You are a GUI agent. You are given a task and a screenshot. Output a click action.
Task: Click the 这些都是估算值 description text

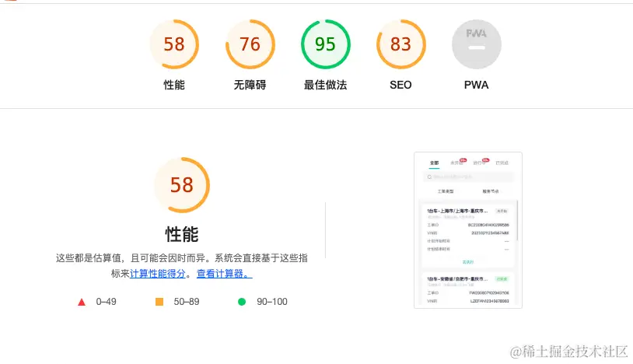[x=182, y=266]
